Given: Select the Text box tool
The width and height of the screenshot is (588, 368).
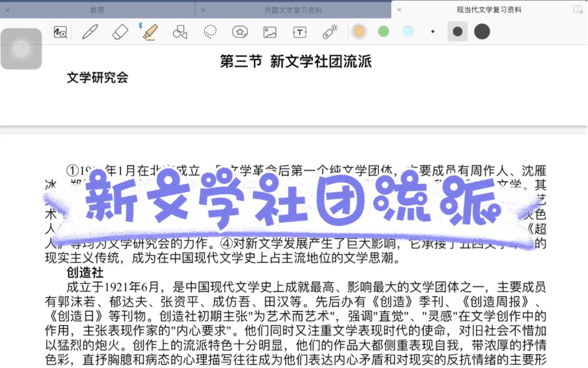Looking at the screenshot, I should pos(300,32).
